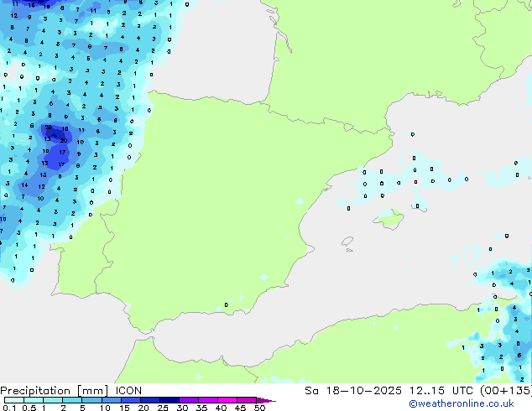Select legend swatch between 1 and 2
Viewport: 532px width, 411px height.
tap(53, 400)
